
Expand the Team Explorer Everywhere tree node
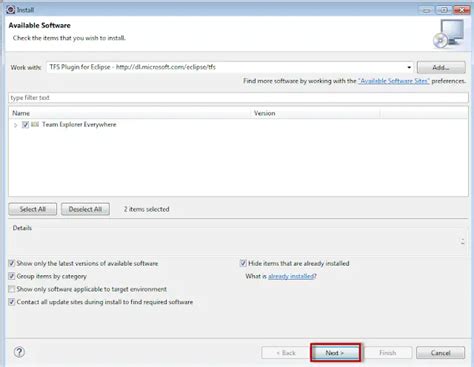(15, 125)
